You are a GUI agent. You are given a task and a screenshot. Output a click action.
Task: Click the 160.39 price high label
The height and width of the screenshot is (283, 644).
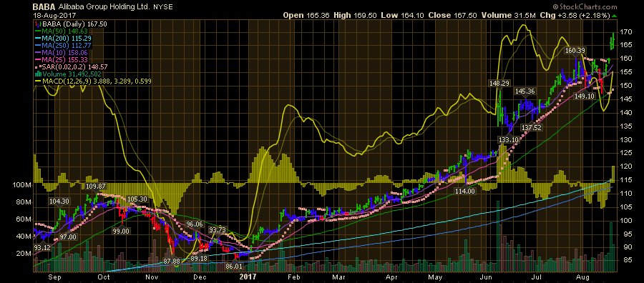pyautogui.click(x=575, y=51)
